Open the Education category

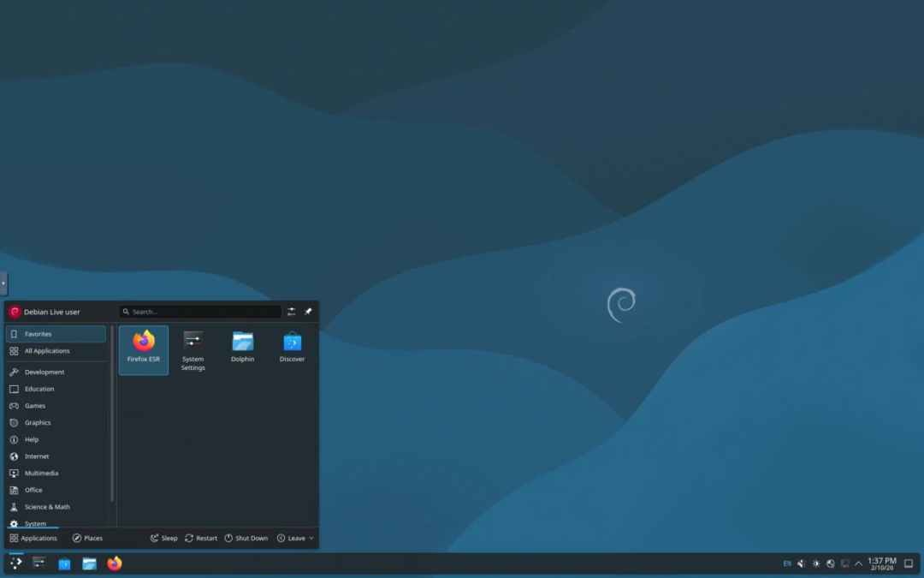click(x=56, y=390)
